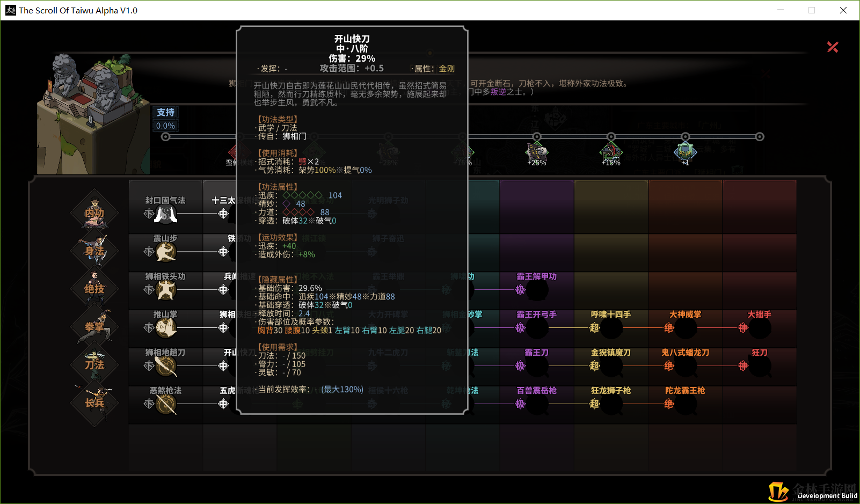Screen dimensions: 860x504
Task: Open the 大拙手 skill node
Action: click(x=760, y=328)
